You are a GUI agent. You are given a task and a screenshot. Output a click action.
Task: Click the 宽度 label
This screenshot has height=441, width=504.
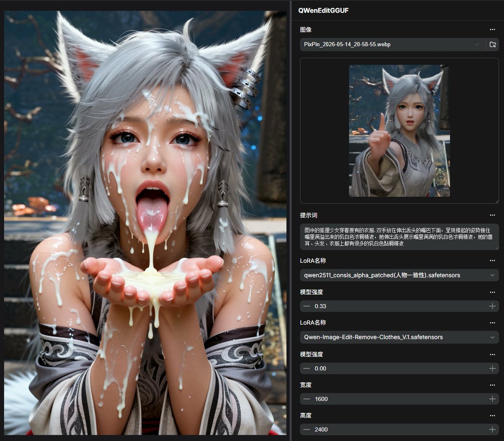[306, 385]
